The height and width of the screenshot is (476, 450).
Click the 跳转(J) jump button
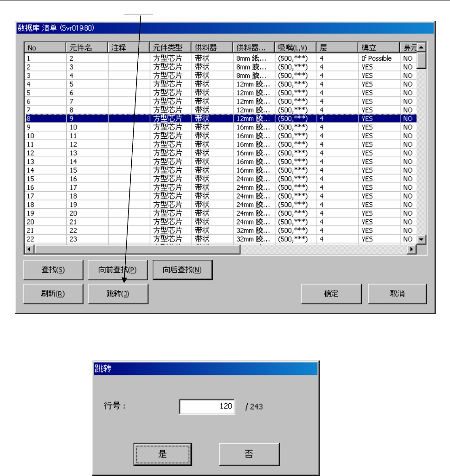tap(118, 294)
